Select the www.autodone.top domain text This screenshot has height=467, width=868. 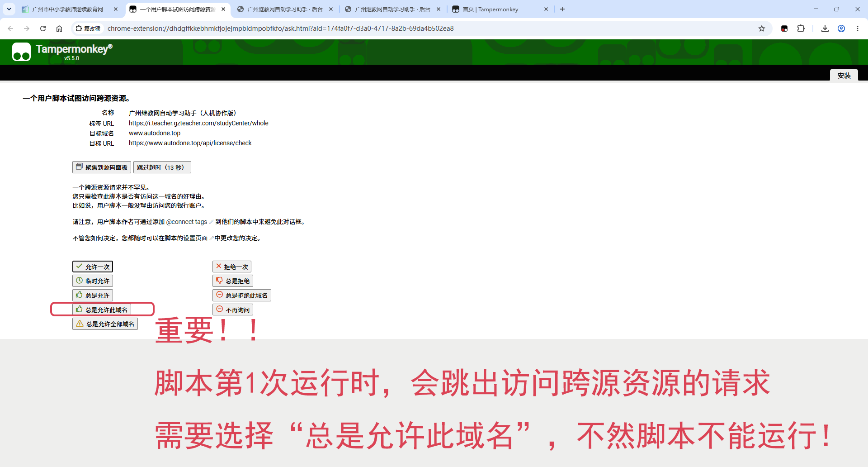(x=155, y=133)
